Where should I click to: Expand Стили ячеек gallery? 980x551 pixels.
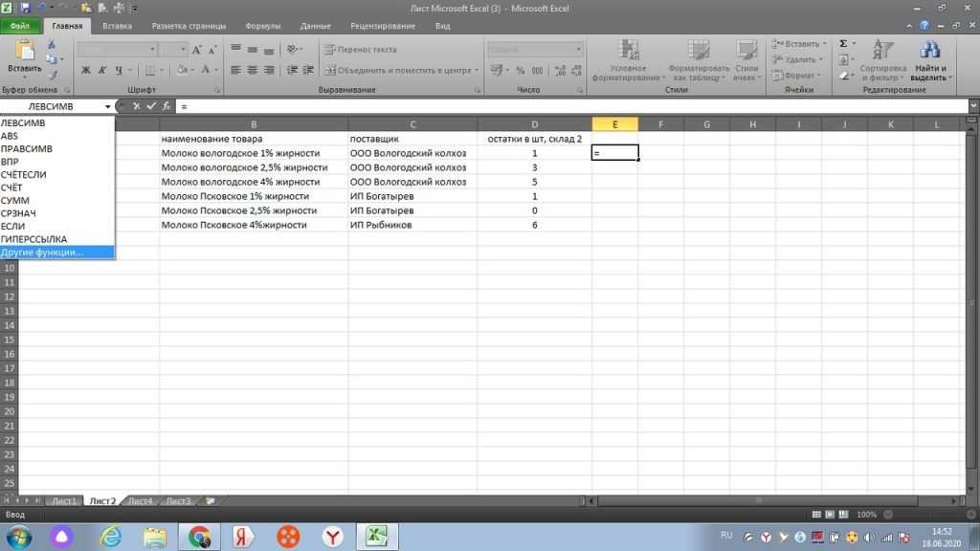746,60
